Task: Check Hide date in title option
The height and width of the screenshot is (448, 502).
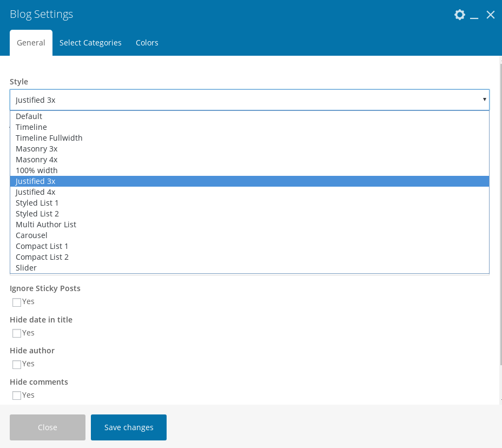Action: coord(17,333)
